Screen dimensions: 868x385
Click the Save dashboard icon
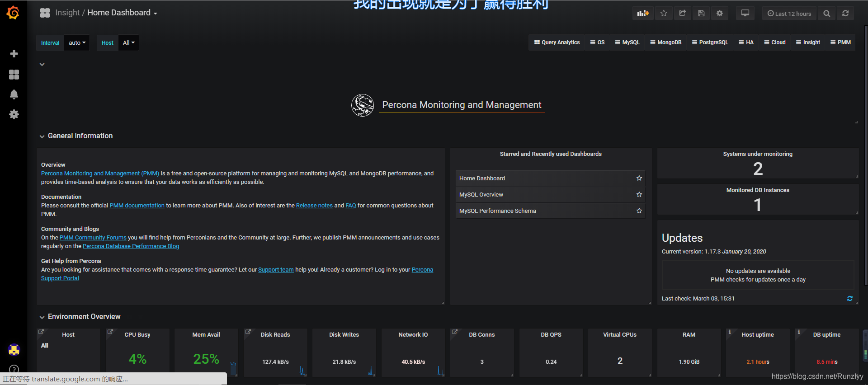701,14
